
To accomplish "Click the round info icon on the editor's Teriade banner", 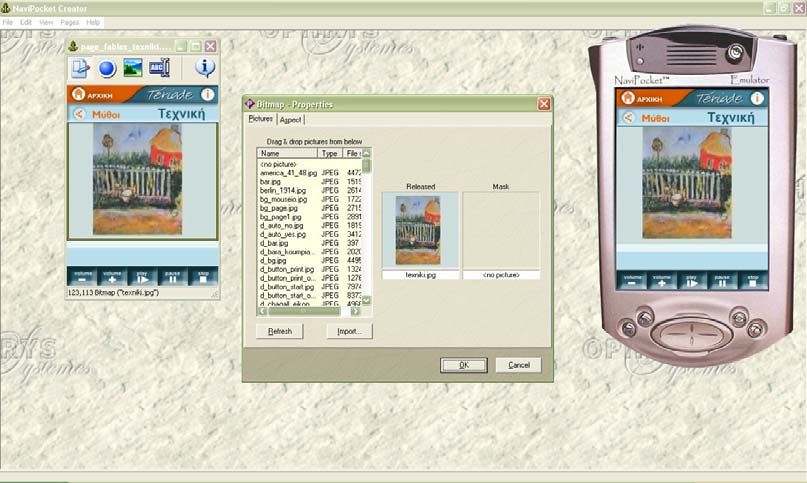I will click(x=207, y=94).
